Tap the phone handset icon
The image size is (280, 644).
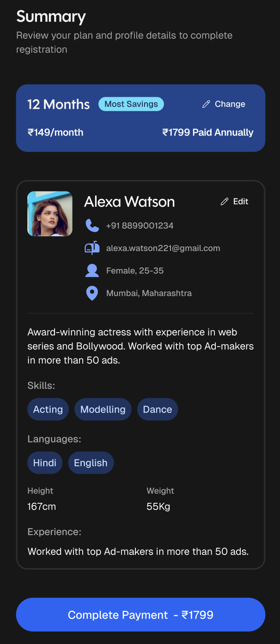pos(92,226)
